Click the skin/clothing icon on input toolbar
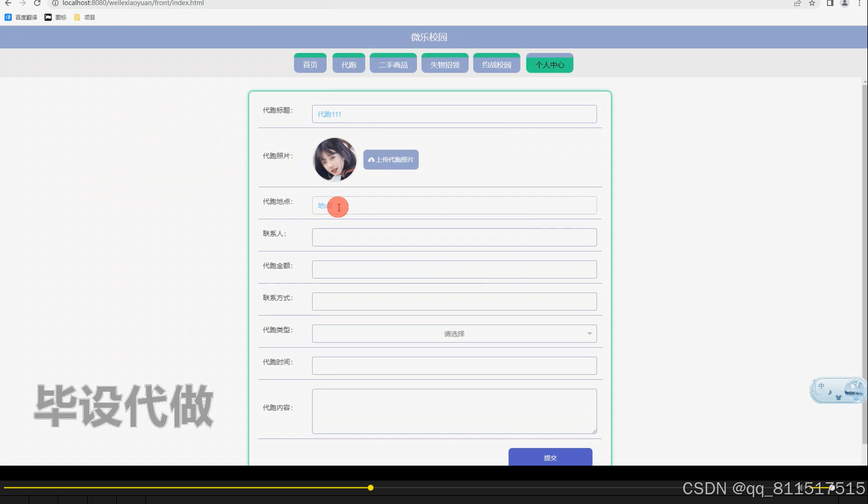Screen dimensions: 868x504 838,397
